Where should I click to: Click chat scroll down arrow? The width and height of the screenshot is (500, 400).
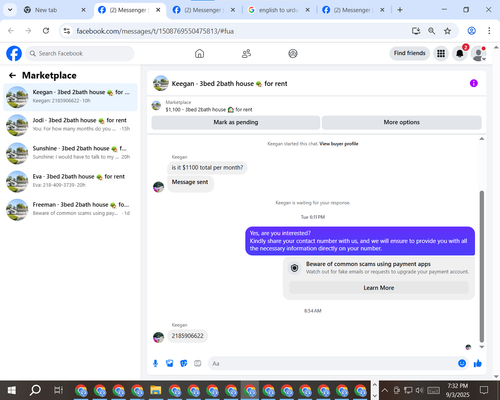[x=482, y=347]
